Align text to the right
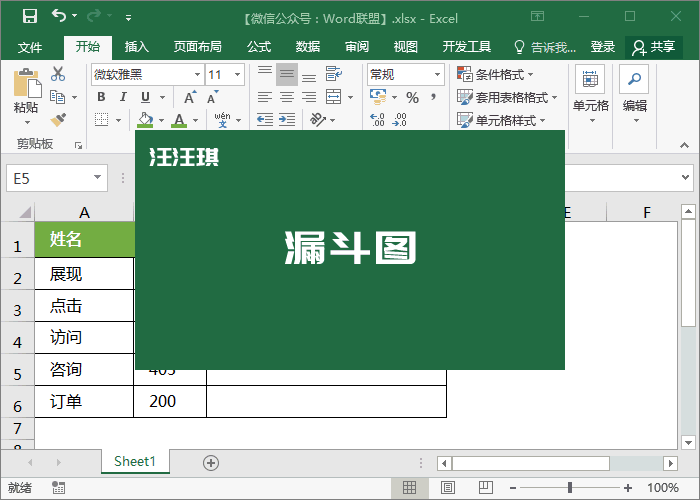 [x=309, y=97]
